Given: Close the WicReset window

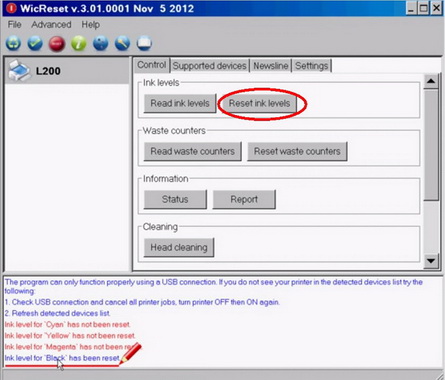Looking at the screenshot, I should tap(436, 8).
